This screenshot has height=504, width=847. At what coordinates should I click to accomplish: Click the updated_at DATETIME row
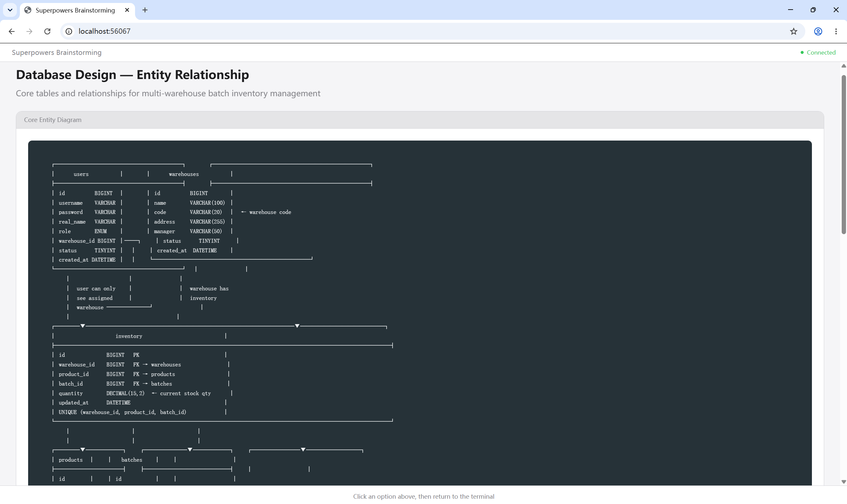point(94,402)
